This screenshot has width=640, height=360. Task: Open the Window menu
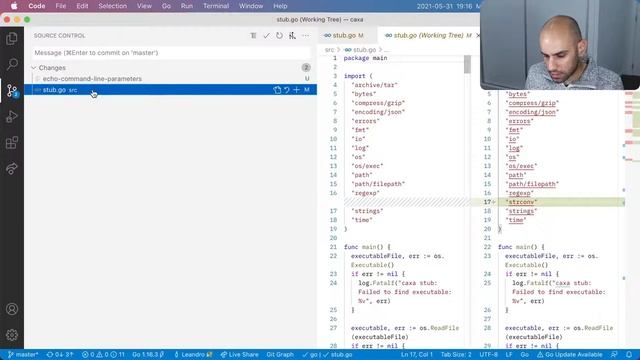pos(251,6)
